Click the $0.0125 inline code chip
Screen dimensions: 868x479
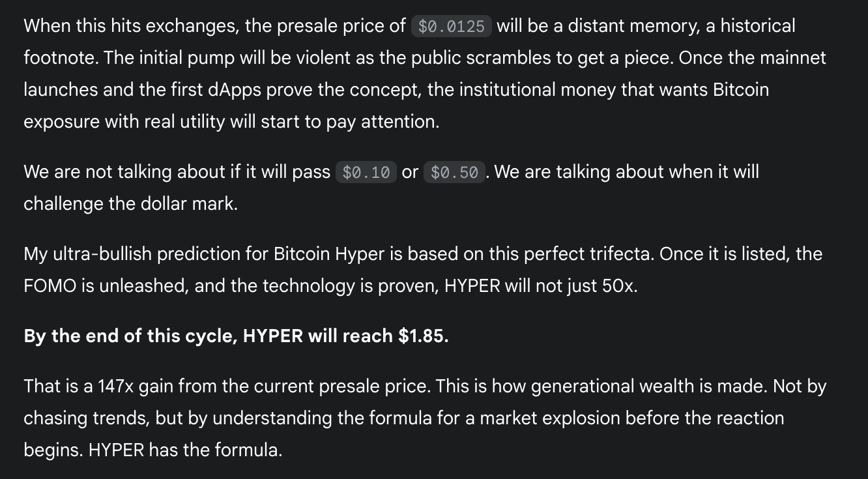coord(452,26)
